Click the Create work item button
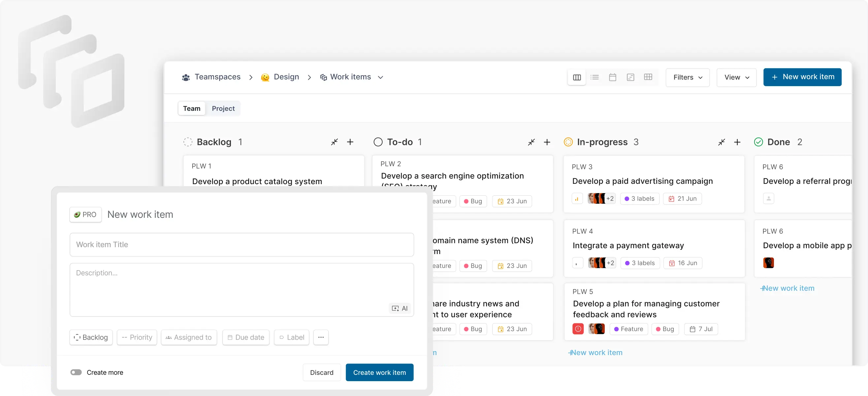This screenshot has height=396, width=868. pyautogui.click(x=379, y=373)
